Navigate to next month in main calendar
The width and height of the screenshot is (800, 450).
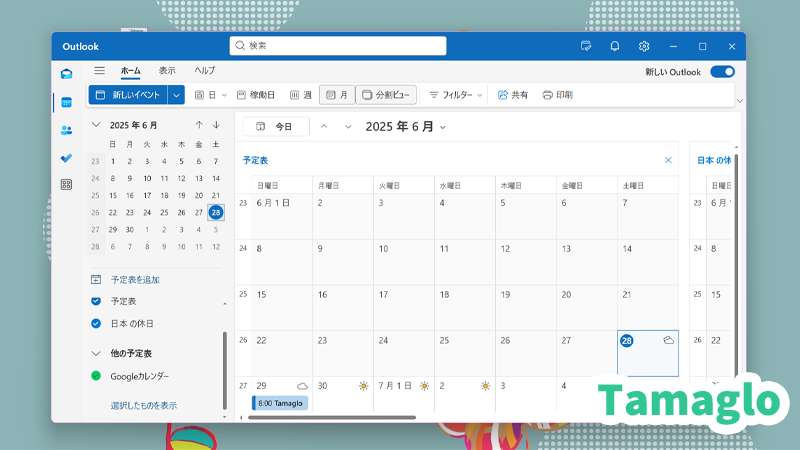pyautogui.click(x=348, y=127)
